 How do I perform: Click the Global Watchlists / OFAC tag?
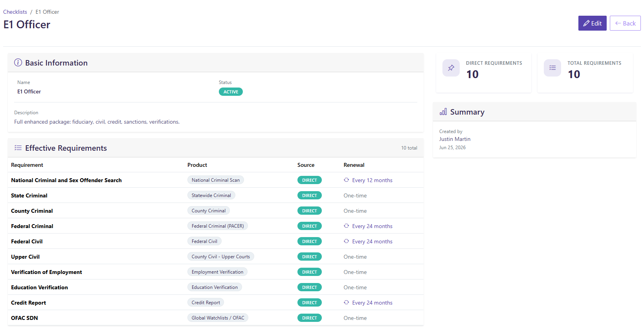coord(218,318)
